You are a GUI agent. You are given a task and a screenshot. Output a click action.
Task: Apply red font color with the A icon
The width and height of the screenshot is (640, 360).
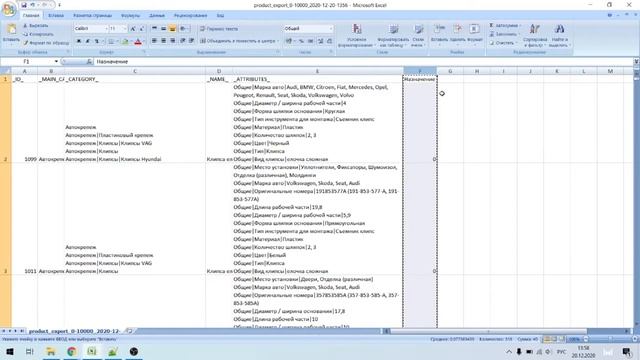click(138, 41)
